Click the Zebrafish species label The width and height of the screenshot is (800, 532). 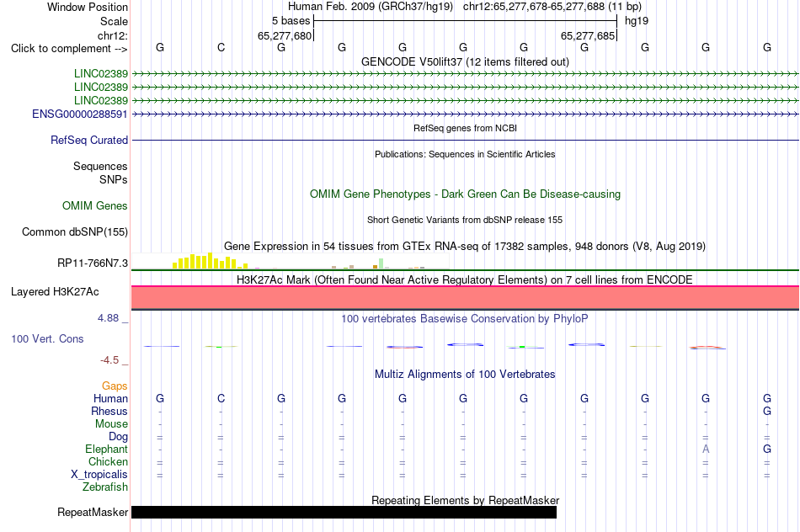105,487
